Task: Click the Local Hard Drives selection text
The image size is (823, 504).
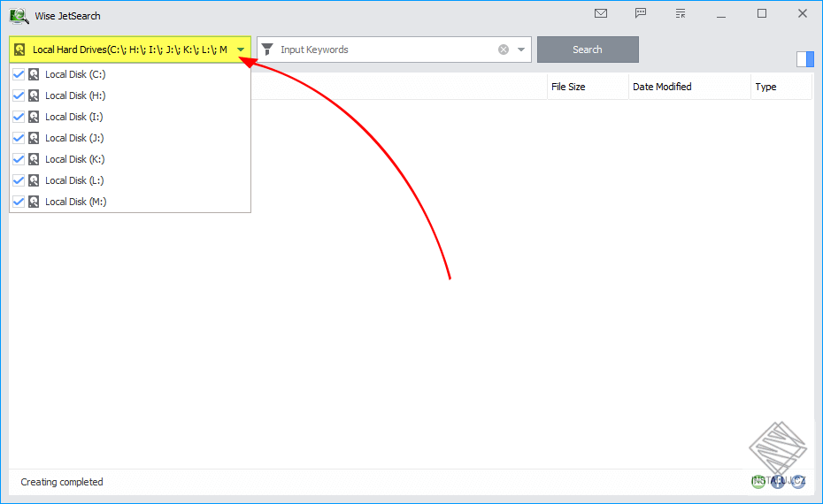Action: click(x=130, y=50)
